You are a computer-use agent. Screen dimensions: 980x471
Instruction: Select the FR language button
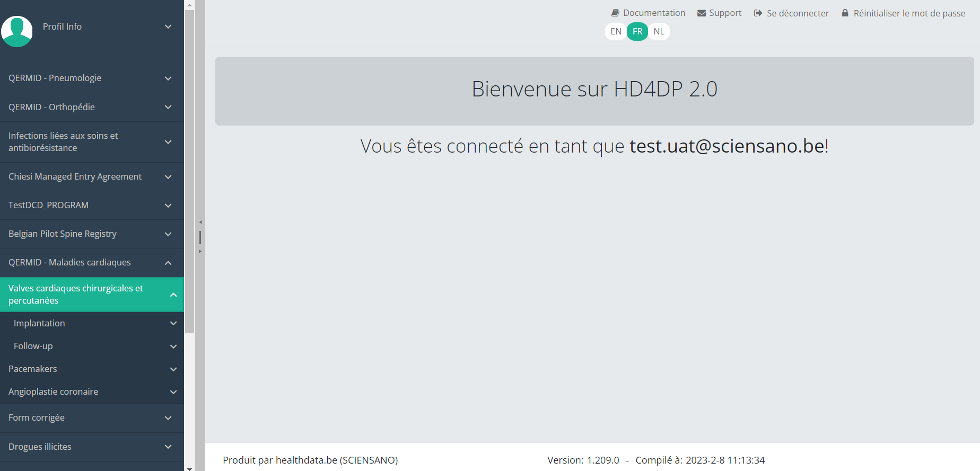[x=637, y=31]
